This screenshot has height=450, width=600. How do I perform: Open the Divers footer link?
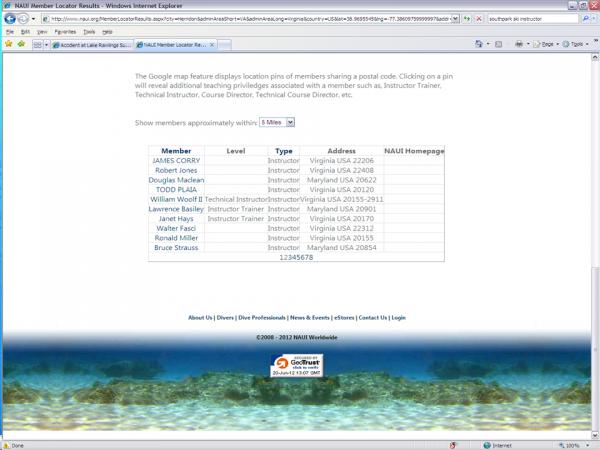pos(225,318)
